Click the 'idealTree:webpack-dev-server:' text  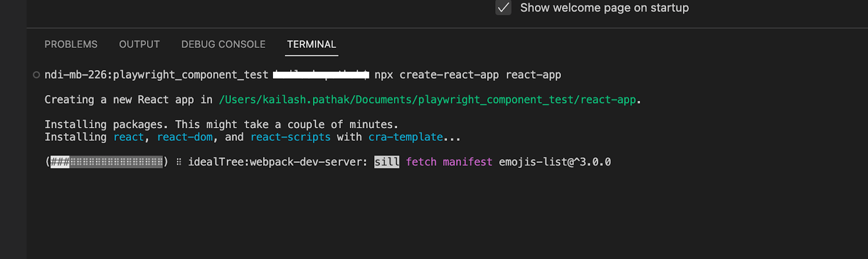[278, 162]
